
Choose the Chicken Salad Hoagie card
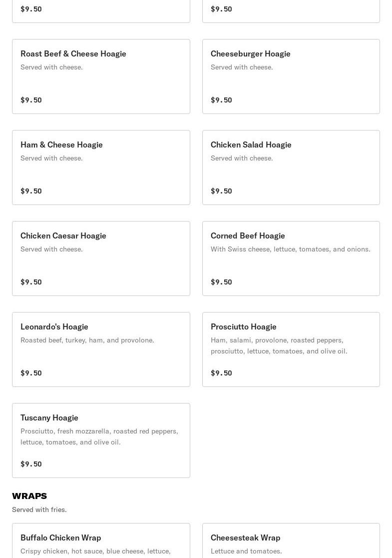(x=291, y=167)
